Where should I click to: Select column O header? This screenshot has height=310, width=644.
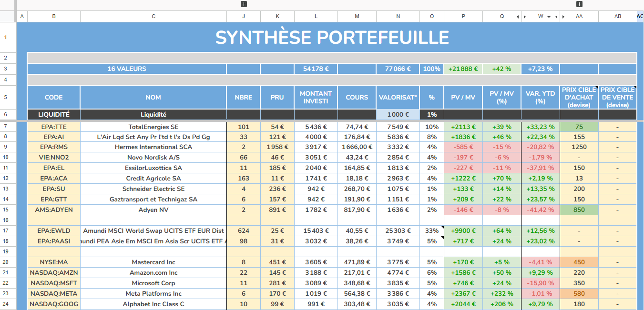432,17
